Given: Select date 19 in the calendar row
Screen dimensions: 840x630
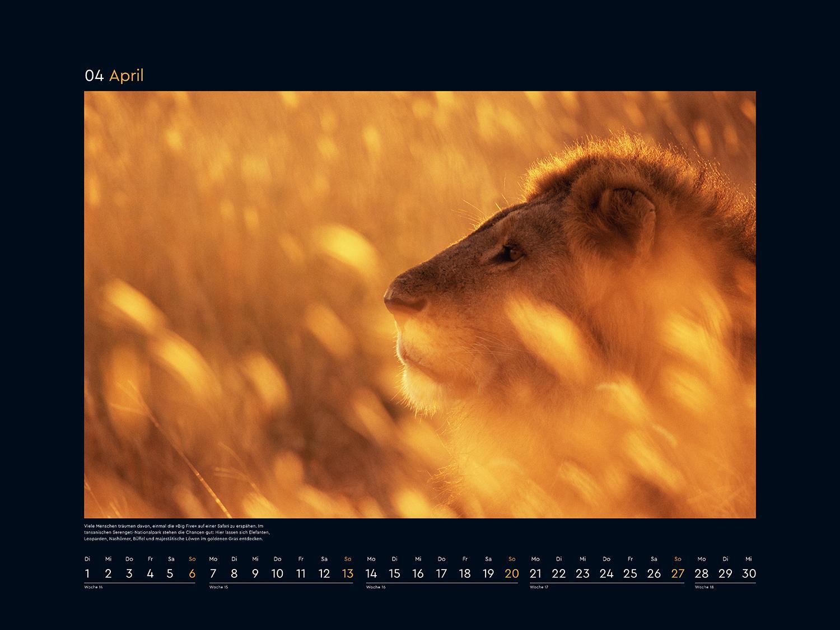Looking at the screenshot, I should tap(488, 573).
